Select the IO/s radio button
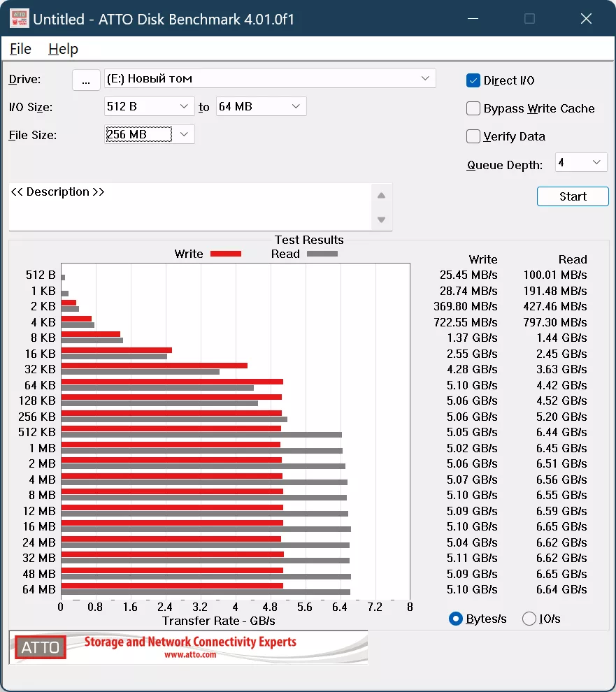 pyautogui.click(x=529, y=619)
